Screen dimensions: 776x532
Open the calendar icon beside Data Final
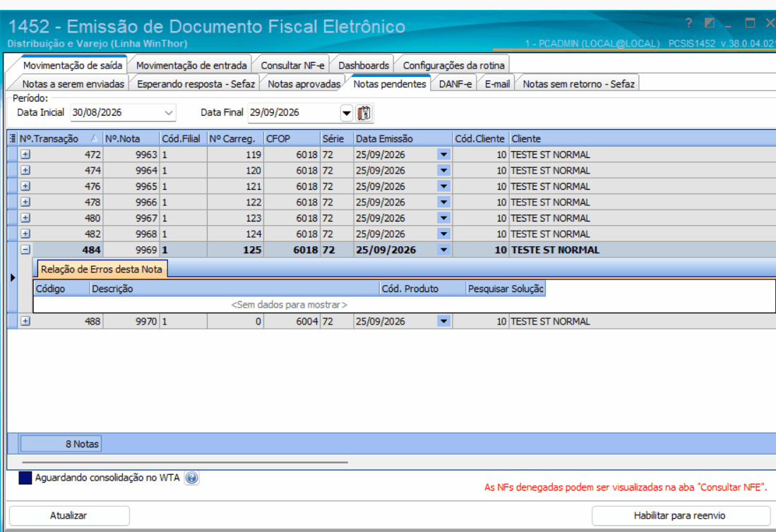tap(364, 113)
